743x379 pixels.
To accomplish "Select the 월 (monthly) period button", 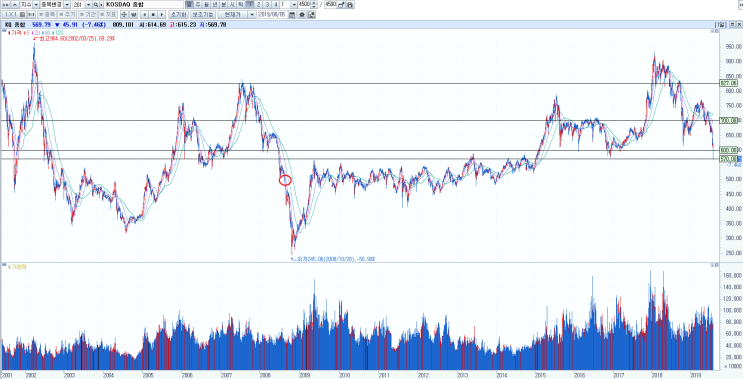I will pos(206,4).
